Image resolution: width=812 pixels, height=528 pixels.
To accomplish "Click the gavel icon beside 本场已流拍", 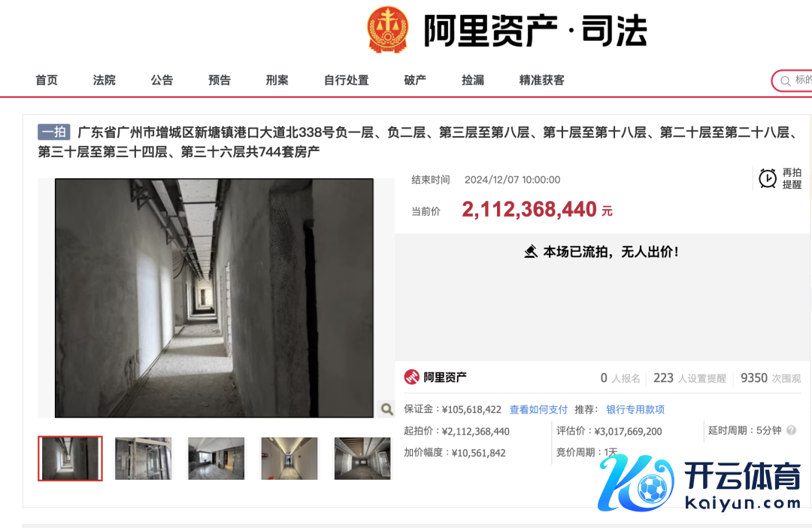I will pos(531,252).
